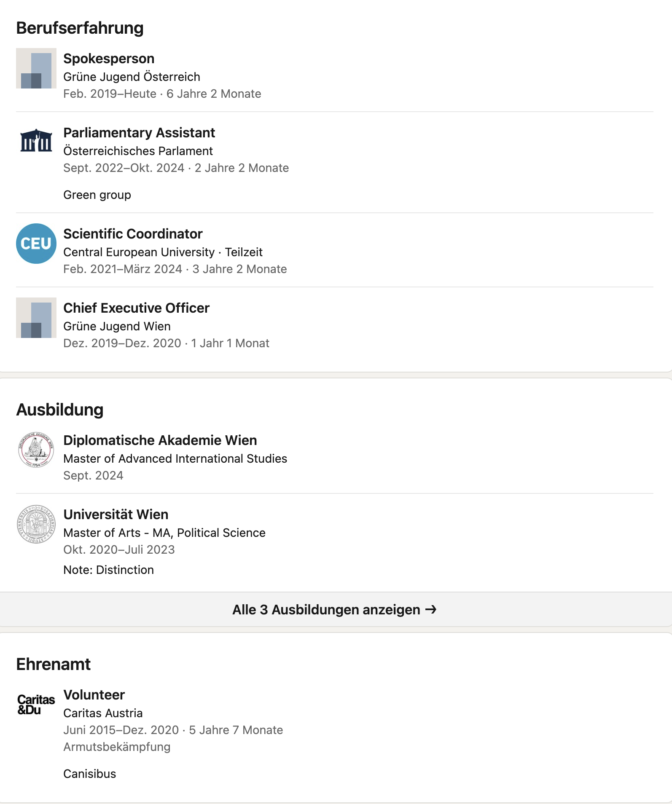Select the Chief Executive Officer title
The width and height of the screenshot is (672, 804).
click(136, 308)
